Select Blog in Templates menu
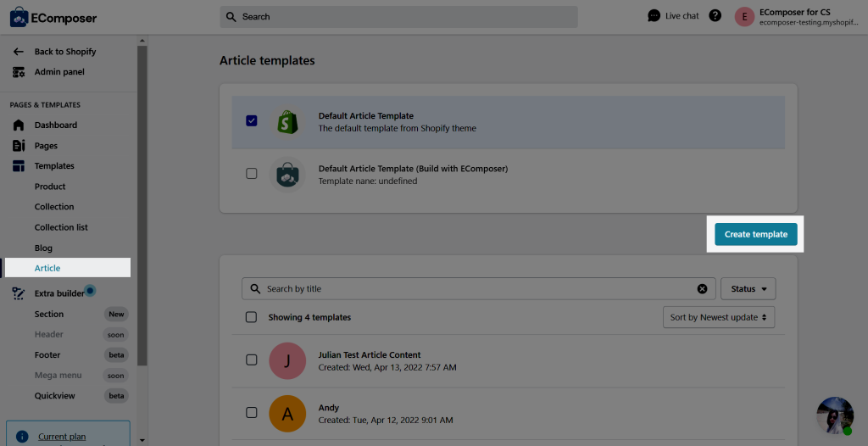The image size is (868, 446). pyautogui.click(x=43, y=248)
